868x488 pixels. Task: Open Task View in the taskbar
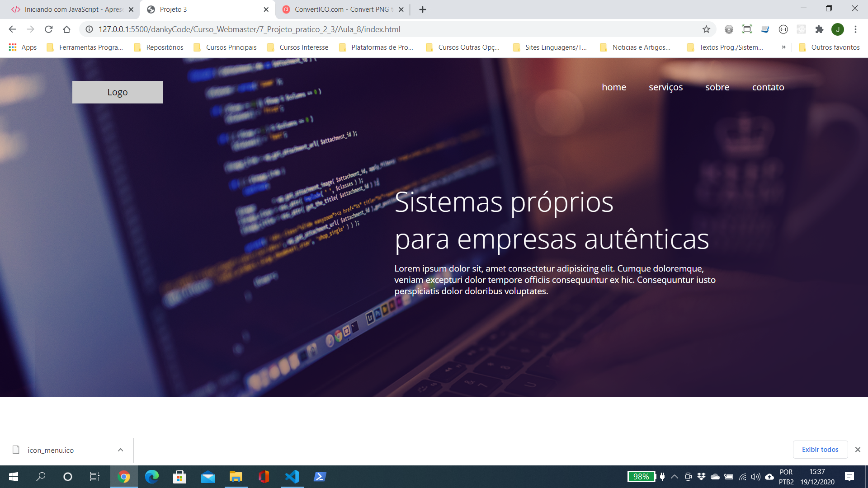click(x=95, y=477)
